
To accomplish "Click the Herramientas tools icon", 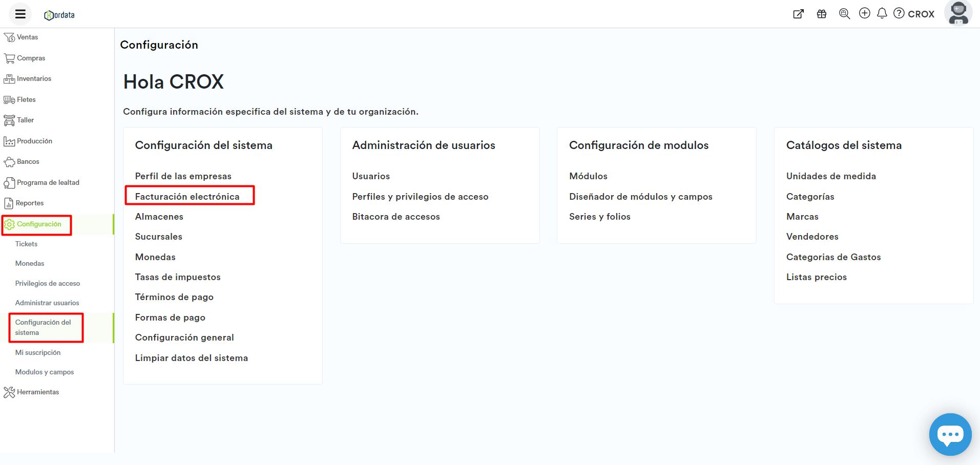I will tap(9, 392).
